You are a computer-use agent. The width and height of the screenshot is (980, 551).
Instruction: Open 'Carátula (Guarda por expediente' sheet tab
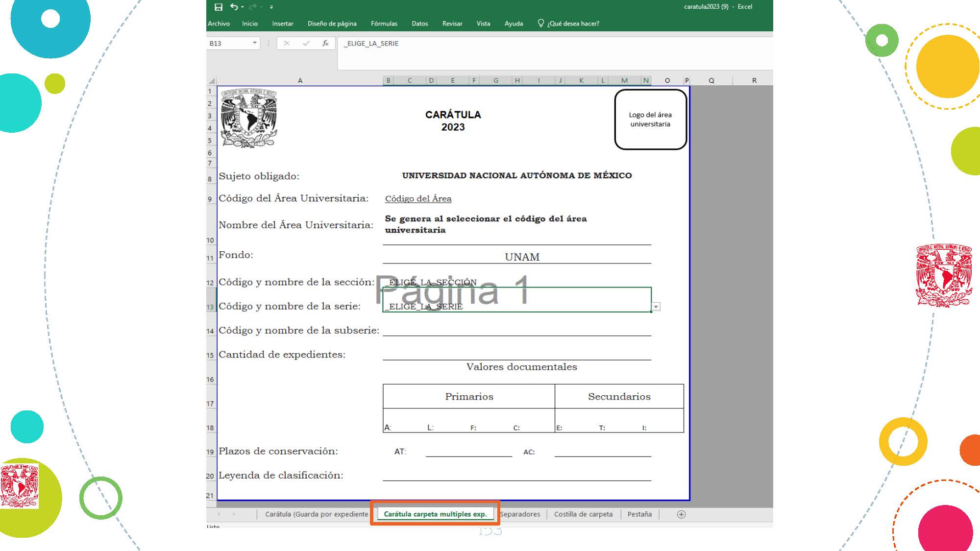click(x=316, y=514)
